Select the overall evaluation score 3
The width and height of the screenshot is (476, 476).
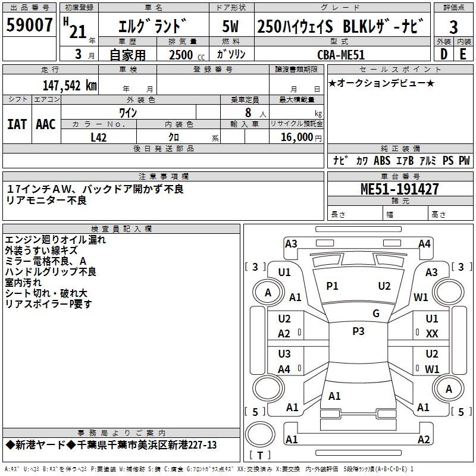tap(453, 27)
